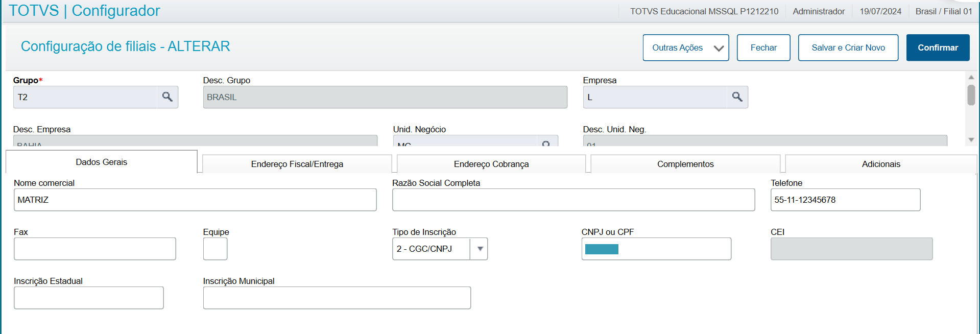
Task: Open Tipo de Inscrição combo box
Action: 440,249
